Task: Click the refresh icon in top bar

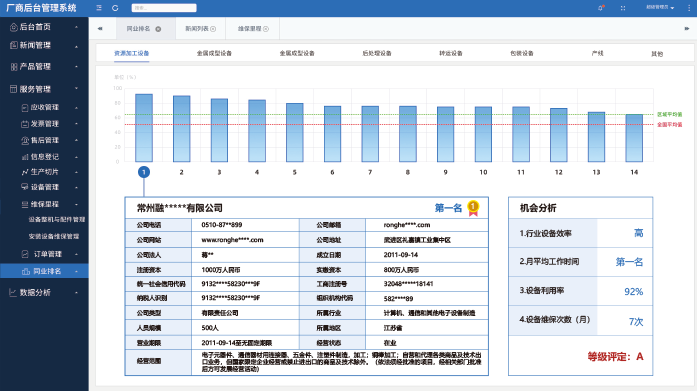Action: [x=115, y=8]
